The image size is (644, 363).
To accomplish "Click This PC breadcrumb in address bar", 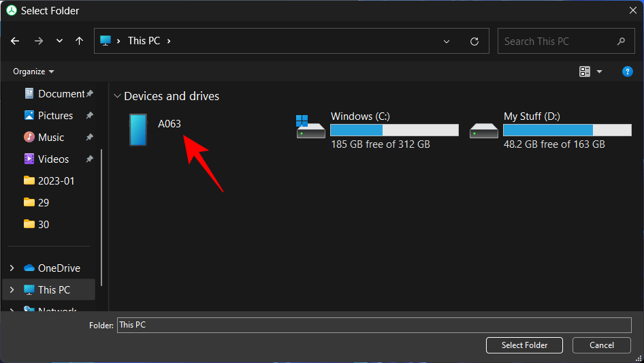I will coord(144,41).
